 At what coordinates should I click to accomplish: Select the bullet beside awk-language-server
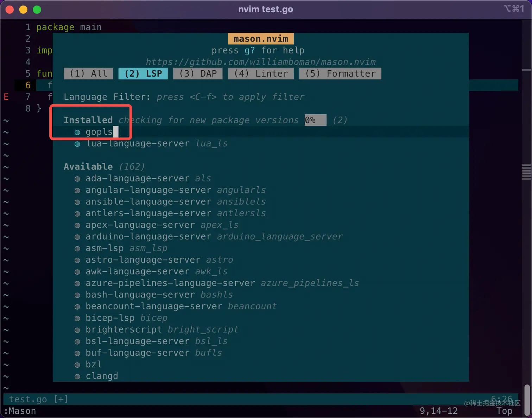[x=77, y=272]
